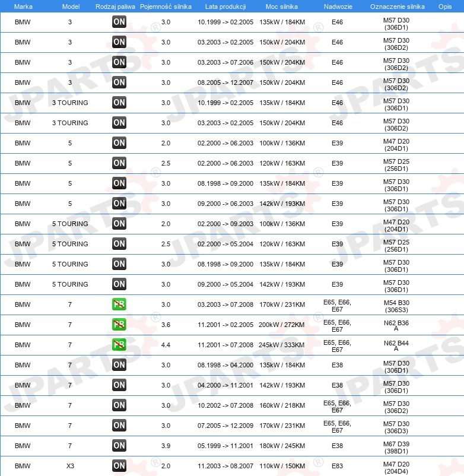
Task: Select the '180kW / 245KM' power cell
Action: 282,446
